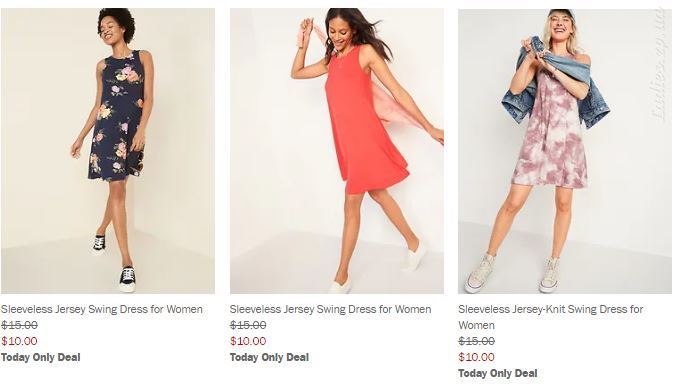Click Today Only Deal under Jersey-Knit dress
The width and height of the screenshot is (673, 391).
(x=498, y=373)
